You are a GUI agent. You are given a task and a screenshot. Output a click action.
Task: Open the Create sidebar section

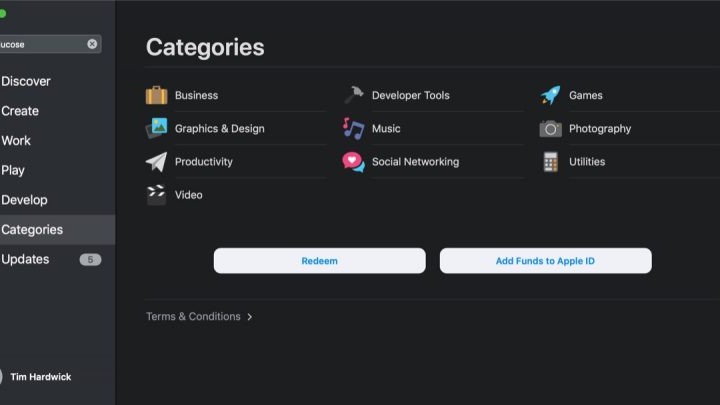tap(20, 111)
